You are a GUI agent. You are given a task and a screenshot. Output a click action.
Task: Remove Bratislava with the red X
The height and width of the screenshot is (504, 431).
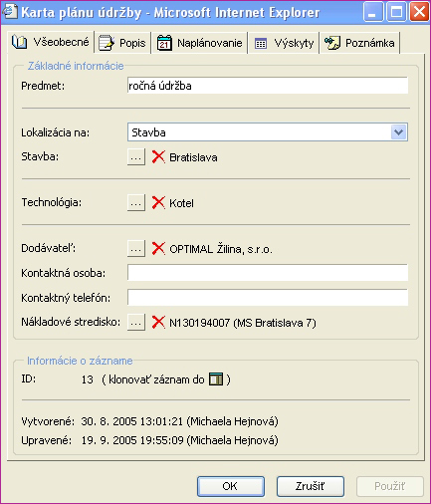[158, 156]
